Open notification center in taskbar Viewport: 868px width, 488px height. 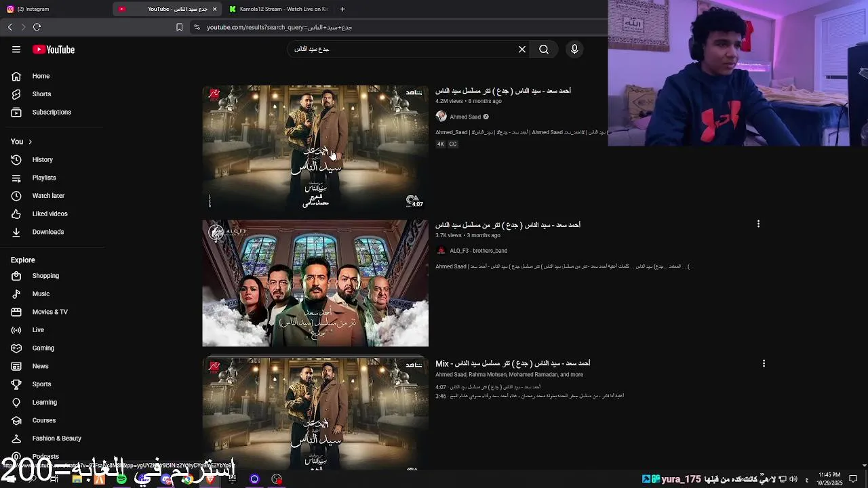click(x=853, y=479)
